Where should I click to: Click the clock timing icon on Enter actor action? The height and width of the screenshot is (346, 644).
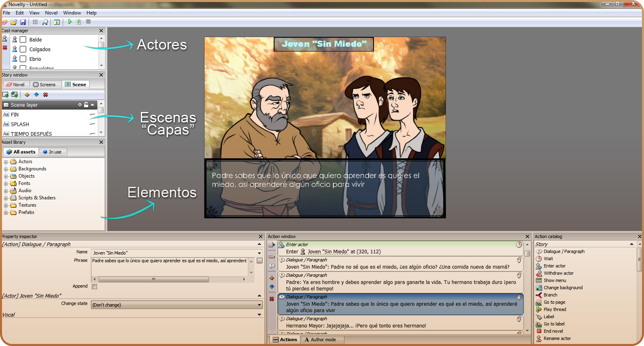[x=519, y=244]
